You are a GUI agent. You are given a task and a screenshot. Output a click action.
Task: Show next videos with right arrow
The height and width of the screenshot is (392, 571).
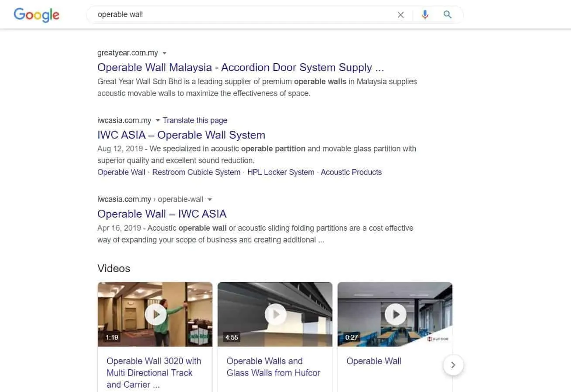[x=453, y=365]
